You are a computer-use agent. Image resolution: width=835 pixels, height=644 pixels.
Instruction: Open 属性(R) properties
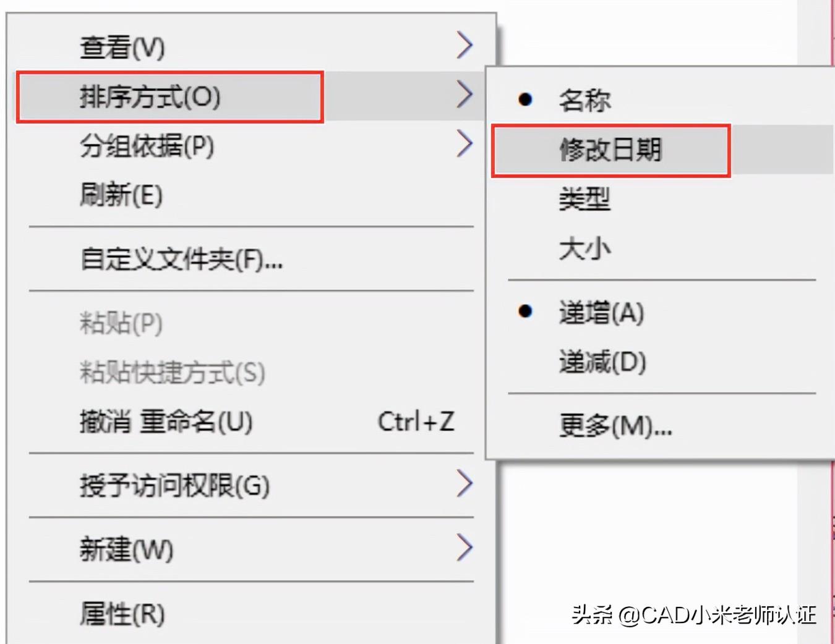click(122, 614)
